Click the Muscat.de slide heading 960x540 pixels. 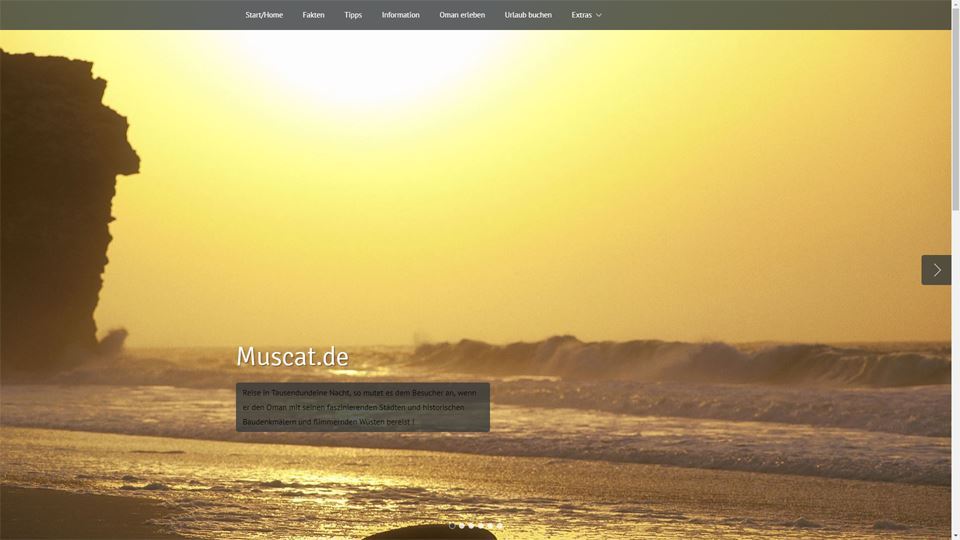coord(292,356)
